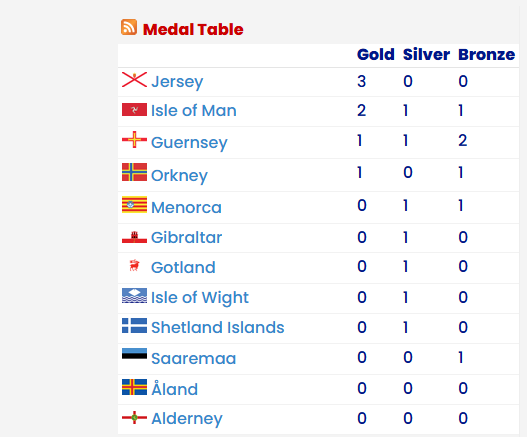
Task: Click the Gotland flag icon
Action: (x=134, y=266)
